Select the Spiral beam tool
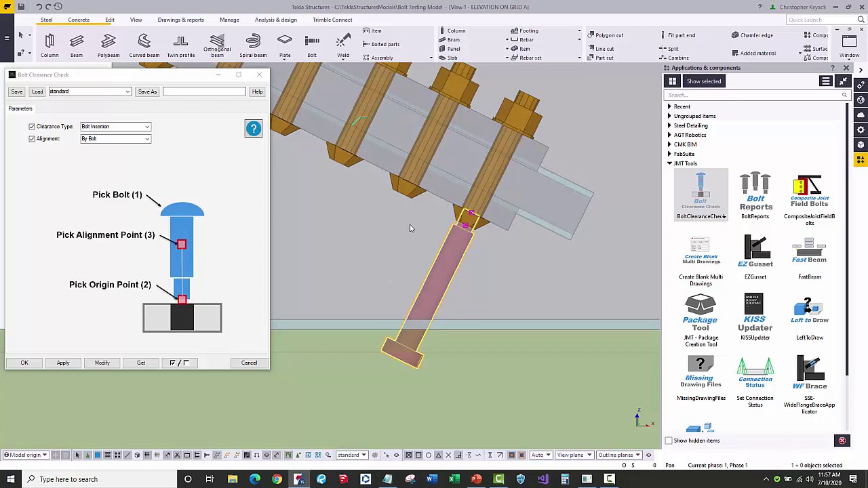Viewport: 868px width, 488px height. 253,46
